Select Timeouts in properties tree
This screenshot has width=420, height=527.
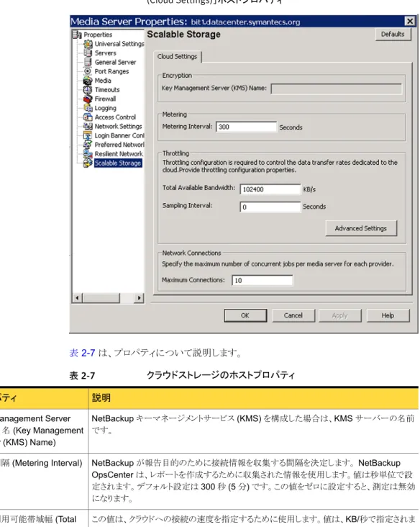click(107, 90)
